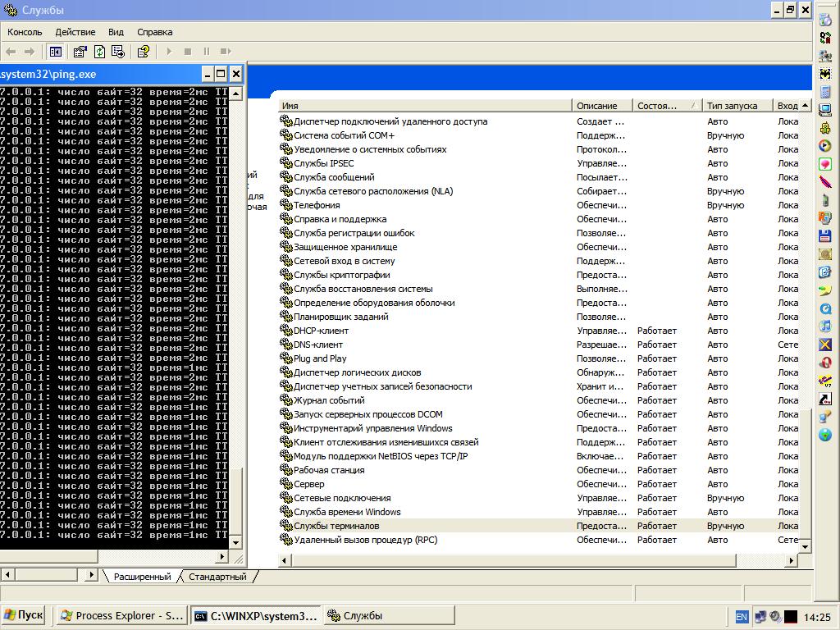Viewport: 840px width, 630px height.
Task: Click the EN language indicator
Action: coord(742,617)
